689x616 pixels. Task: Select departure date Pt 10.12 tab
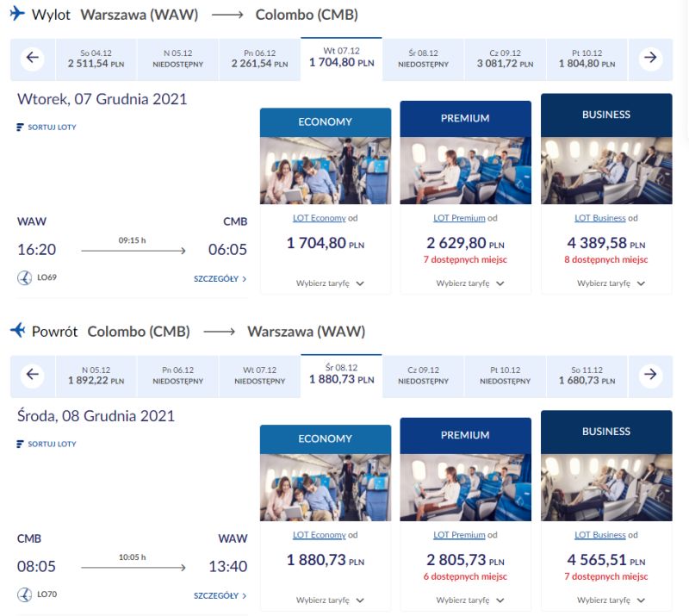coord(587,59)
